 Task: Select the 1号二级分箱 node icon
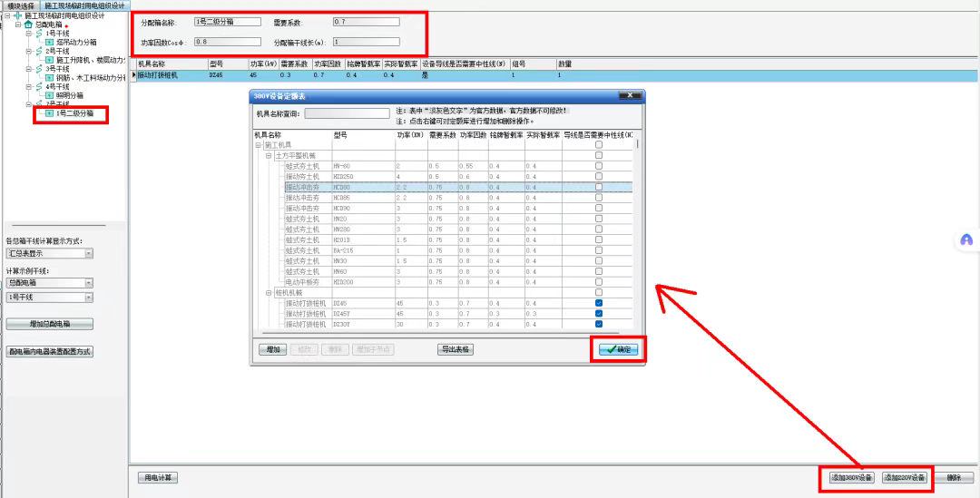pyautogui.click(x=49, y=113)
